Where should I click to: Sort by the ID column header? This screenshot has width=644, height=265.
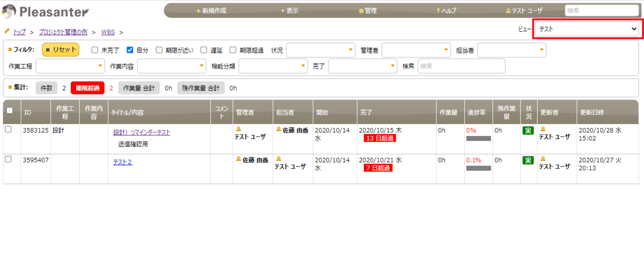coord(35,112)
